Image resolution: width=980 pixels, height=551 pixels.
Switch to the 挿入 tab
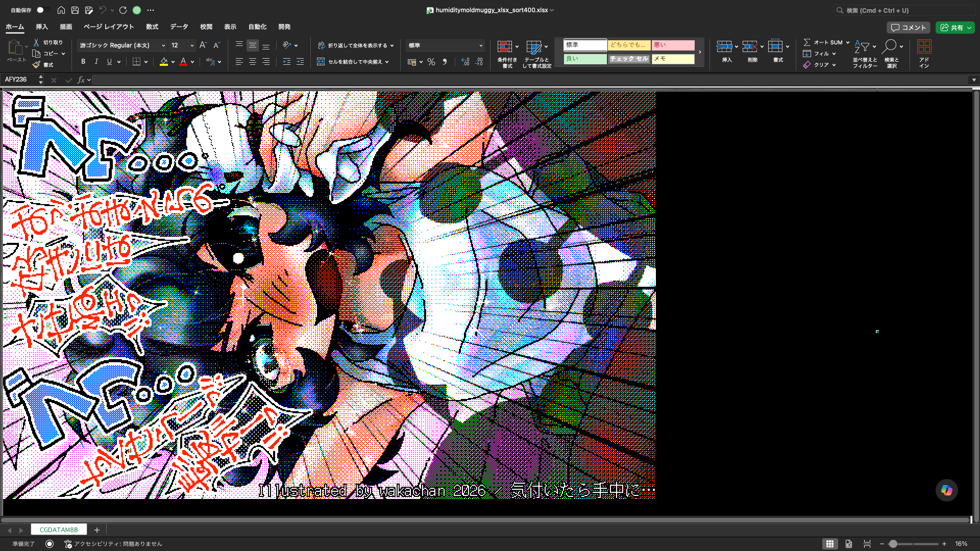(x=42, y=27)
